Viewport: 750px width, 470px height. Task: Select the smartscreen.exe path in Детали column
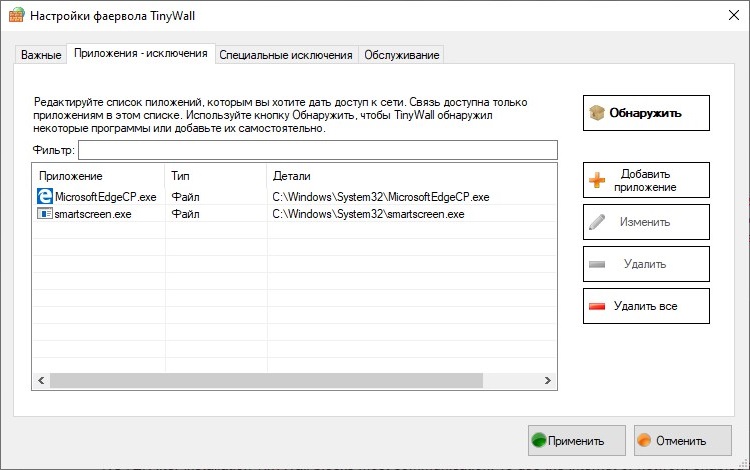(368, 214)
